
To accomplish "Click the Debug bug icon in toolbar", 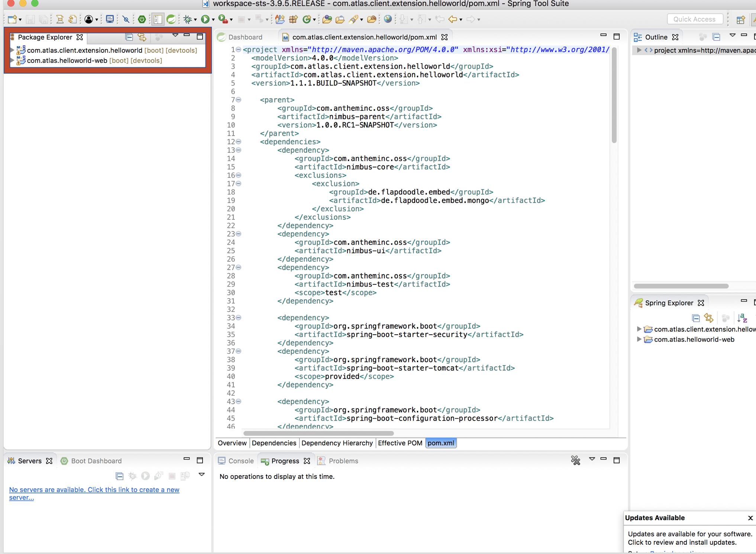I will click(188, 19).
